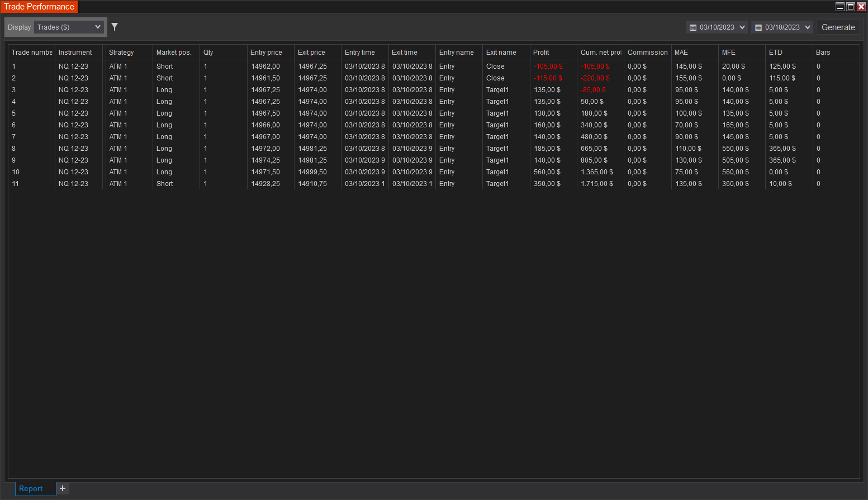Click the ETD value 10,00 $
This screenshot has height=500, width=868.
[x=780, y=184]
